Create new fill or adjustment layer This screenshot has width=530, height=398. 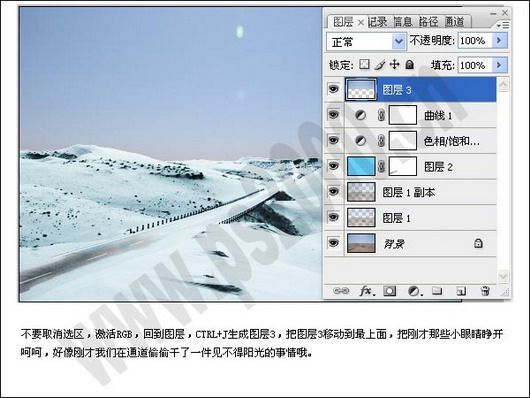click(414, 291)
